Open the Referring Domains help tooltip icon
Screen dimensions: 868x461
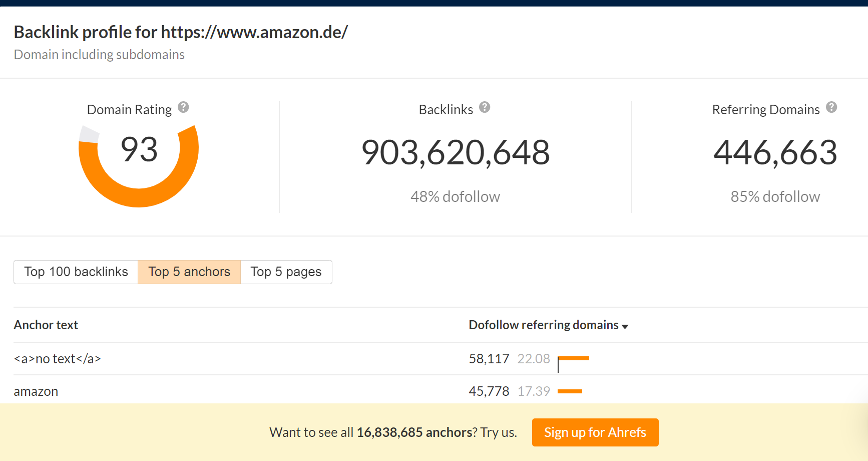click(x=831, y=107)
